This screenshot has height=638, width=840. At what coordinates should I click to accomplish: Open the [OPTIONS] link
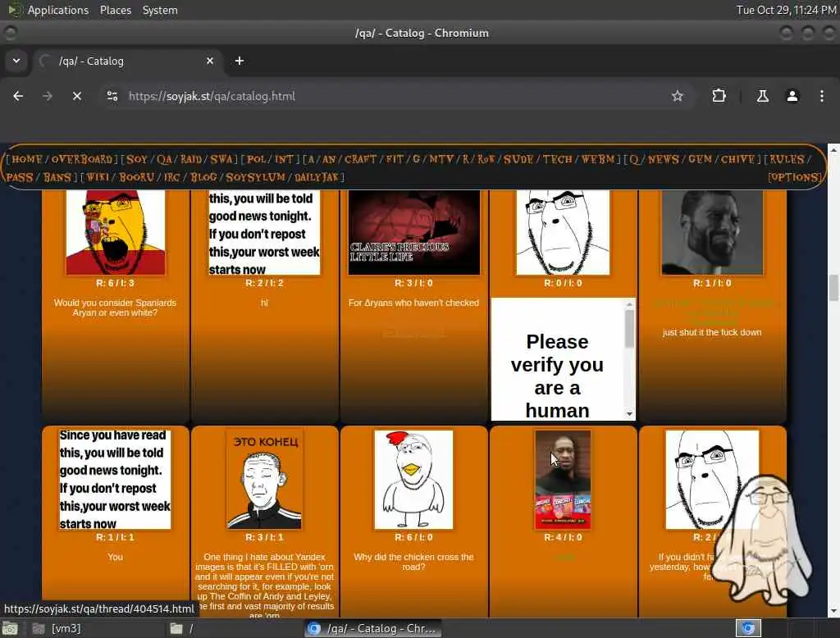pos(794,177)
